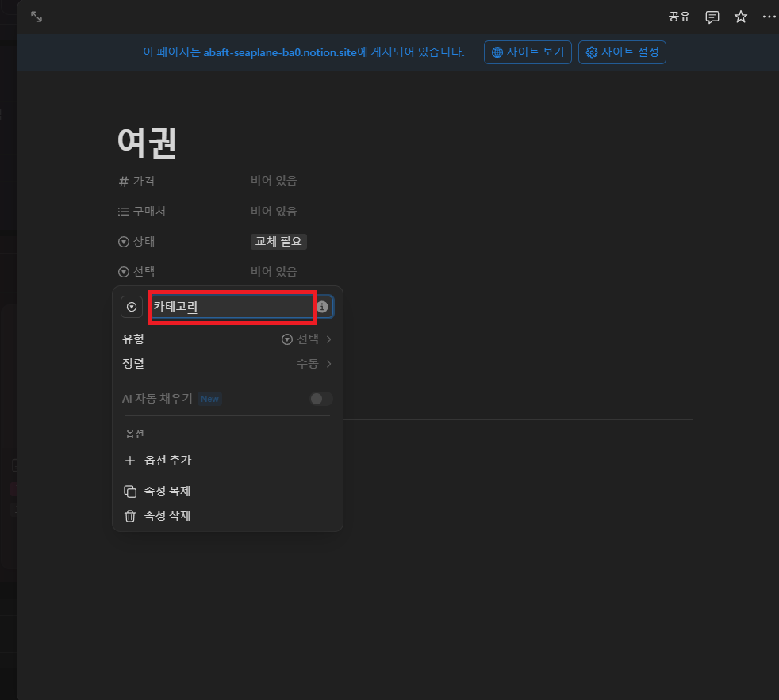This screenshot has height=700, width=779.
Task: Click the number hash icon beside 가격
Action: pos(123,182)
